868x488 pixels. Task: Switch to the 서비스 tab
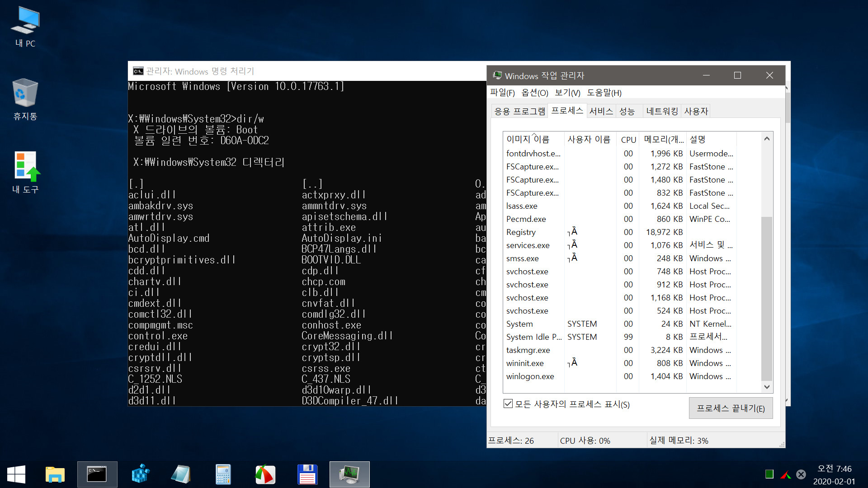point(601,111)
